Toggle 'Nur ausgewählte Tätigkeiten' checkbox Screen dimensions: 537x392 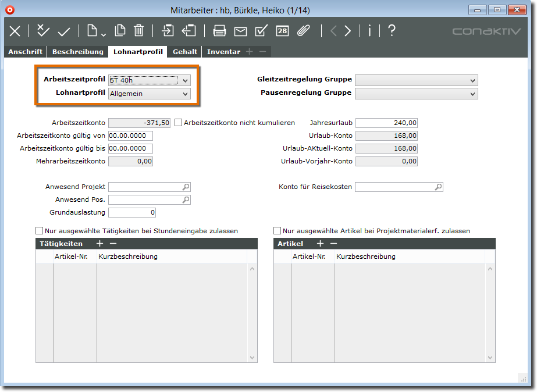point(40,231)
